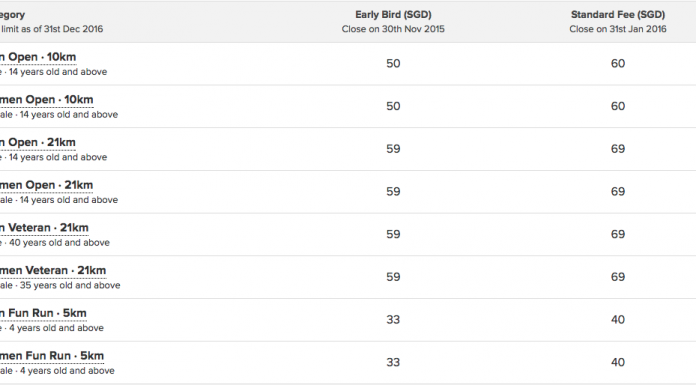
Task: Click standard fee 40 for Women Fun Run
Action: pyautogui.click(x=618, y=362)
